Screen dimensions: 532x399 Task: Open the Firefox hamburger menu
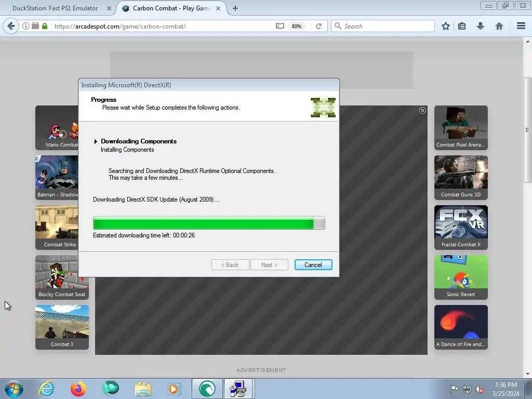tap(521, 26)
